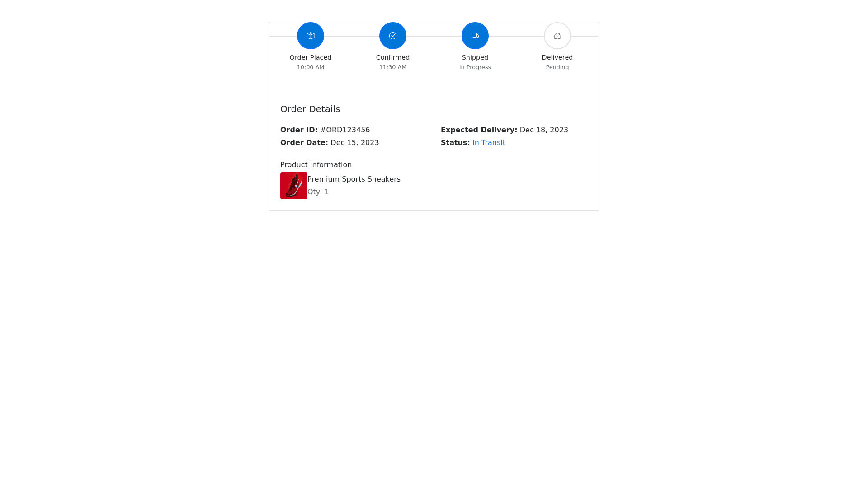
Task: Click the Confirmed checkmark circle icon
Action: (x=393, y=36)
